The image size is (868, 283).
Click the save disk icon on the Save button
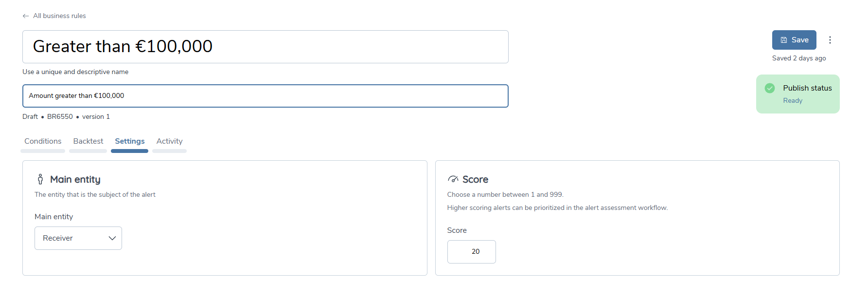[x=785, y=39]
